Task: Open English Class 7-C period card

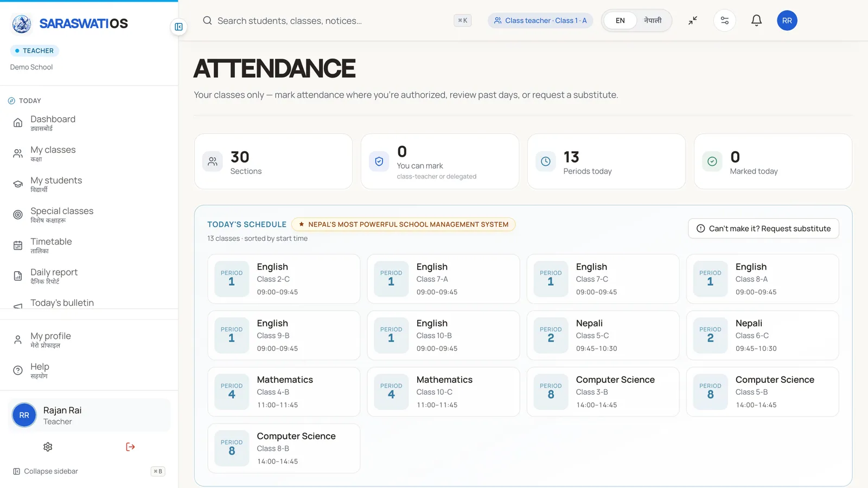Action: click(x=603, y=279)
